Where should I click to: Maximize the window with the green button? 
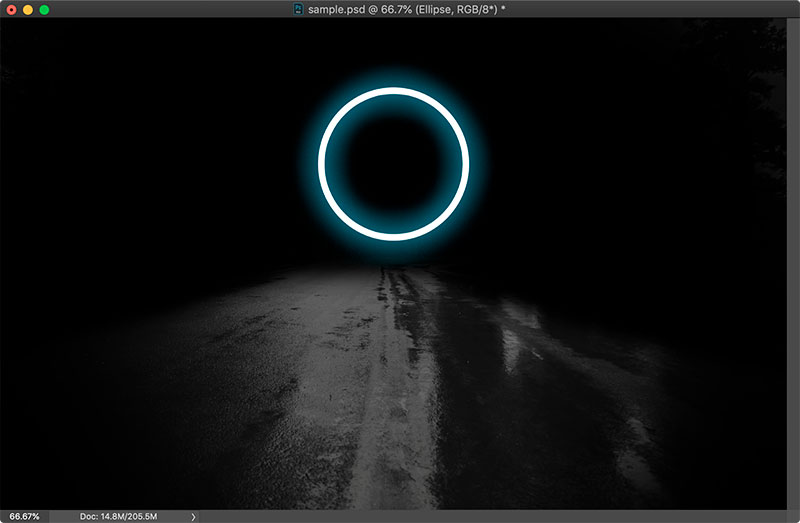pyautogui.click(x=44, y=9)
